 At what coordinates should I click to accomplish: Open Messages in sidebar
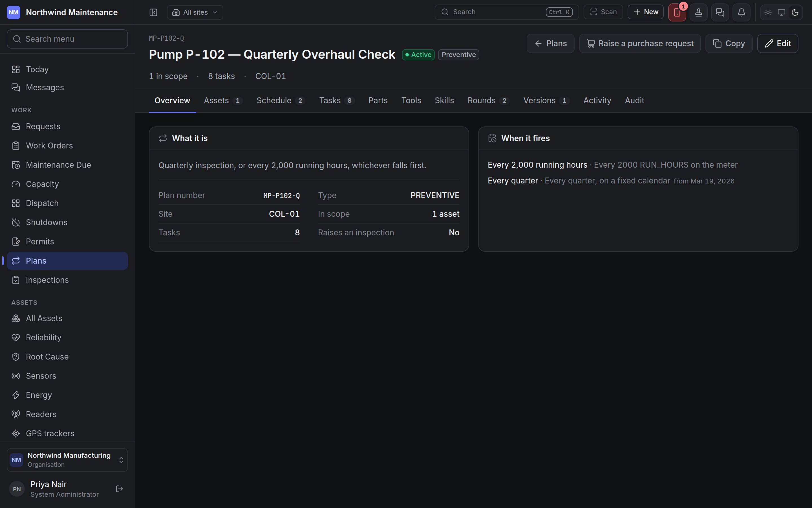click(x=67, y=87)
